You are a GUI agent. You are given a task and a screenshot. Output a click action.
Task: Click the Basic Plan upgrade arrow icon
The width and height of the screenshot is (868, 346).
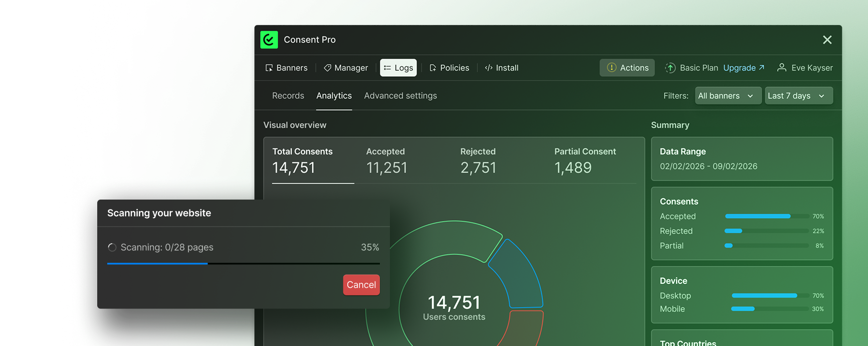pos(670,68)
